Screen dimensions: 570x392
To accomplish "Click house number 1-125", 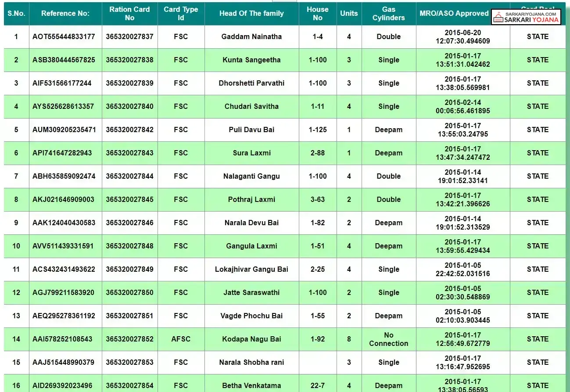I will click(318, 130).
